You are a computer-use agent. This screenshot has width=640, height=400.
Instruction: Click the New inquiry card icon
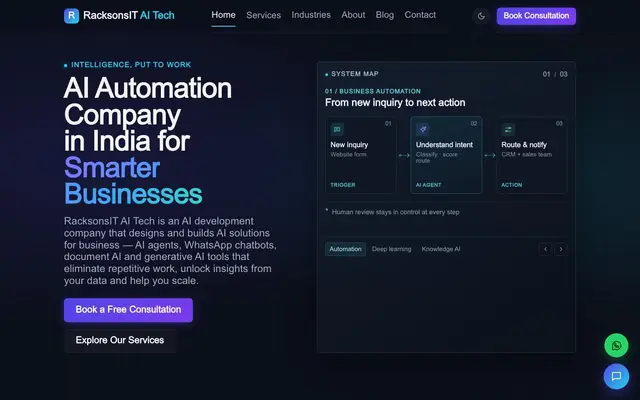tap(337, 129)
